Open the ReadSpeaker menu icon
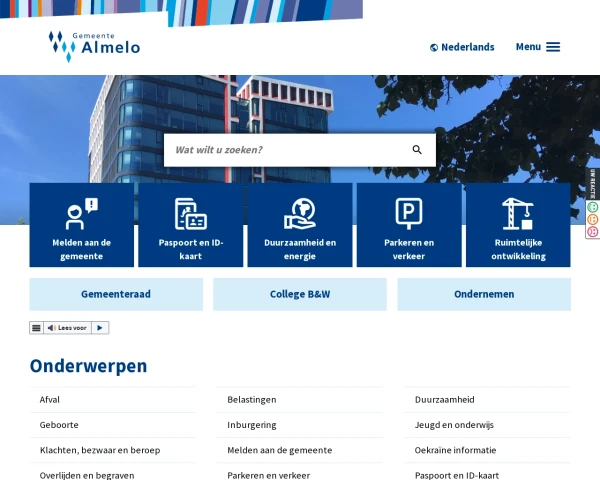The image size is (600, 480). (36, 328)
